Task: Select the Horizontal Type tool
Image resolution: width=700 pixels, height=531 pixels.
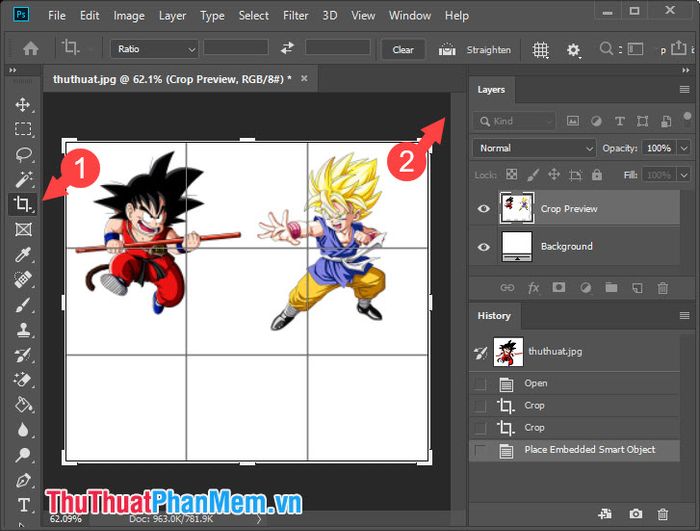Action: coord(24,506)
